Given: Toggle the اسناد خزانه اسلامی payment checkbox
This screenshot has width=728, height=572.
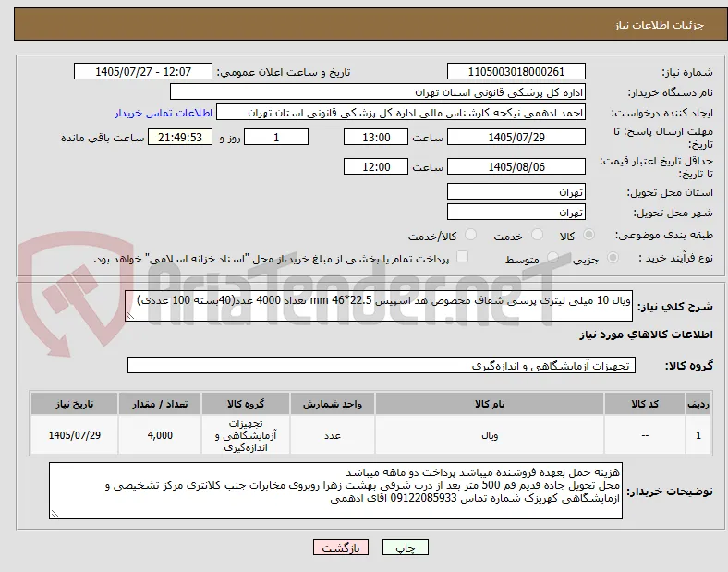Looking at the screenshot, I should pyautogui.click(x=462, y=257).
